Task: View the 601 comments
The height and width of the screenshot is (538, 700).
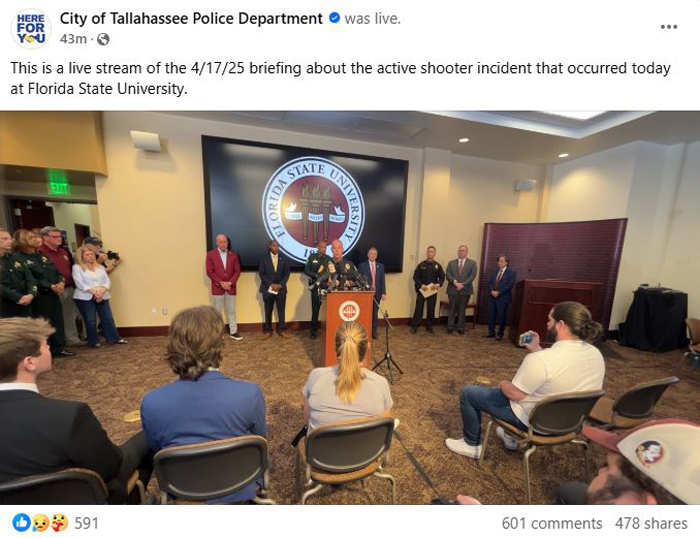Action: pos(552,523)
